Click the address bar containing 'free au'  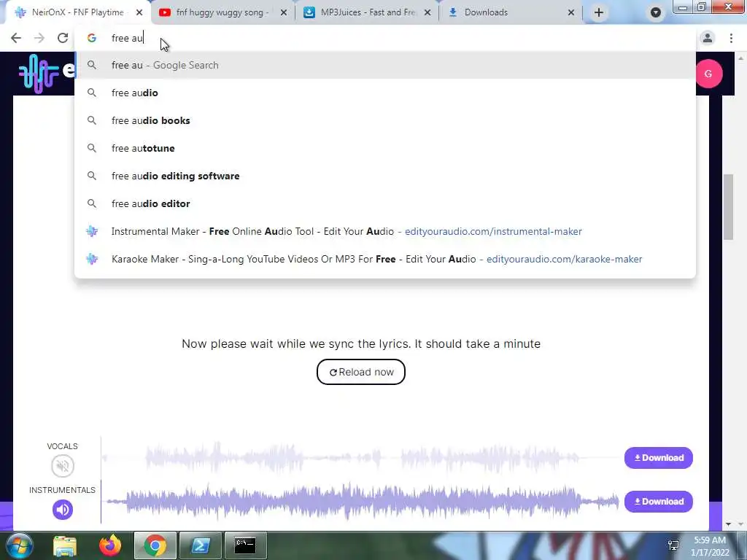[385, 38]
